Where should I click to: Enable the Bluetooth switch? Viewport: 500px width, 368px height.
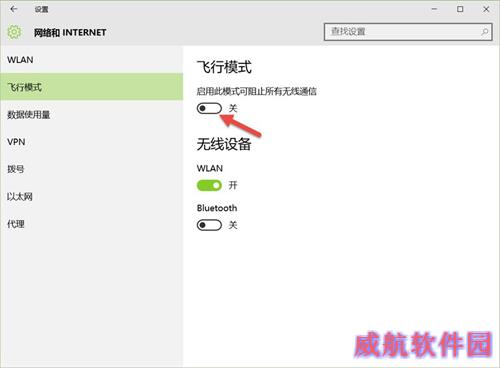(x=209, y=225)
